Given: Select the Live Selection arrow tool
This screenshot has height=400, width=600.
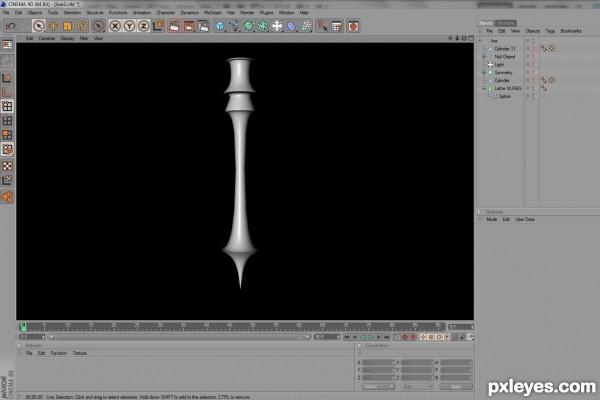Looking at the screenshot, I should [39, 26].
